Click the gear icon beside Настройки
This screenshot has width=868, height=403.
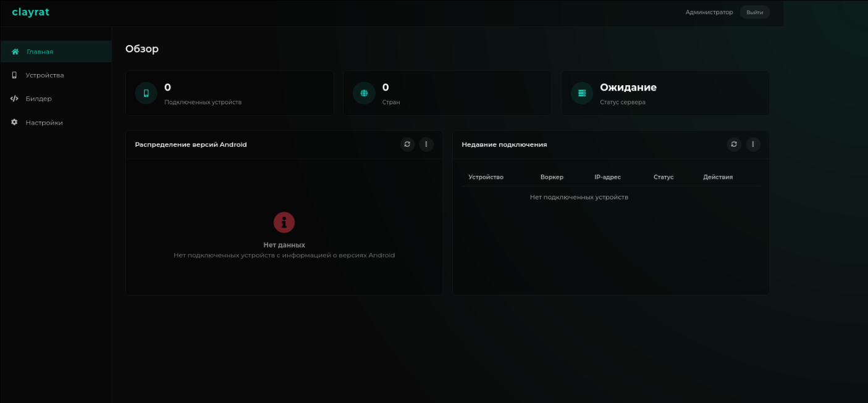click(x=14, y=122)
